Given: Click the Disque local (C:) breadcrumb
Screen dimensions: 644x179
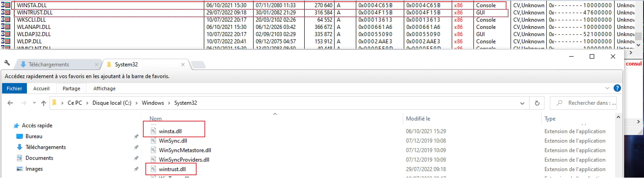Looking at the screenshot, I should (x=112, y=103).
